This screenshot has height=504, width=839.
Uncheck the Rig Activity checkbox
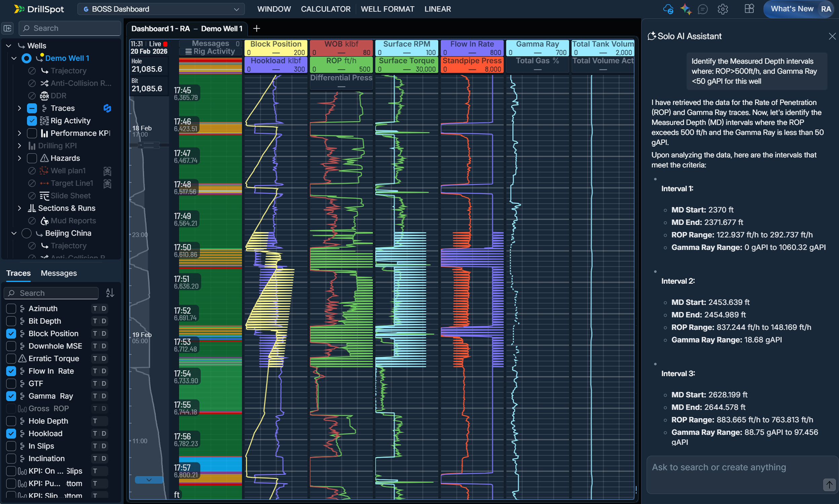pyautogui.click(x=32, y=121)
